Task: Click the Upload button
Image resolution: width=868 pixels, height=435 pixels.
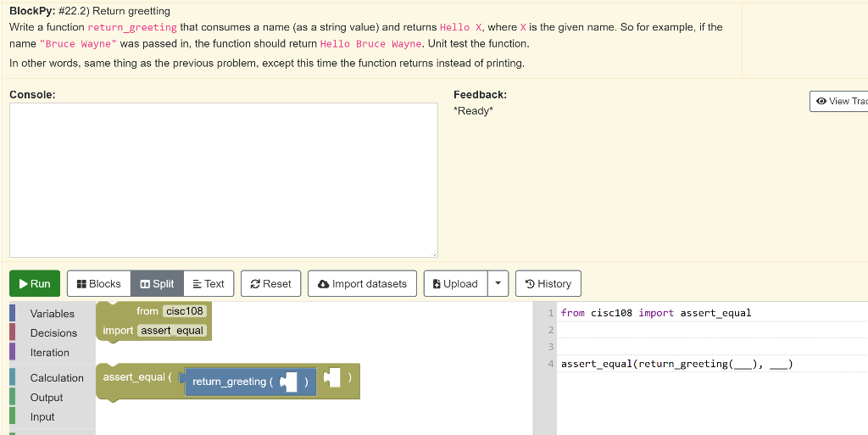Action: point(455,284)
